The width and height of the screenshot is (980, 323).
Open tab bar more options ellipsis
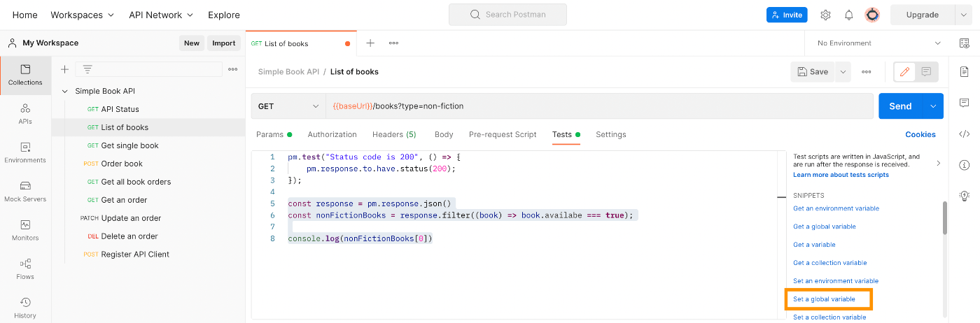click(x=393, y=43)
